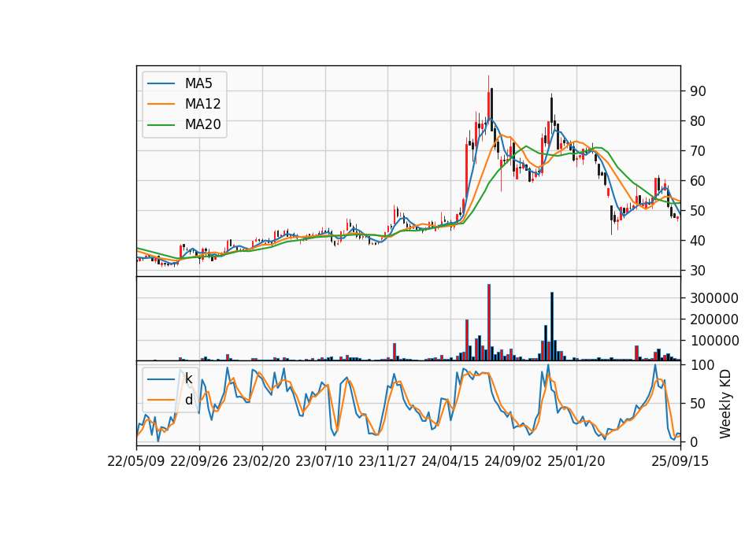Click the 24/04/15 date tick label
The width and height of the screenshot is (756, 543).
(x=450, y=461)
